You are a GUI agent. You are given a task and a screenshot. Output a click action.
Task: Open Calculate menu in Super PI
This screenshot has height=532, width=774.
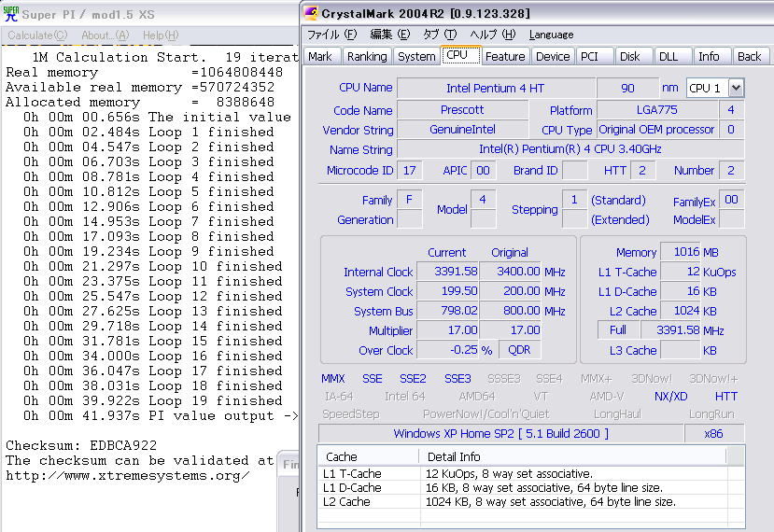pyautogui.click(x=37, y=35)
